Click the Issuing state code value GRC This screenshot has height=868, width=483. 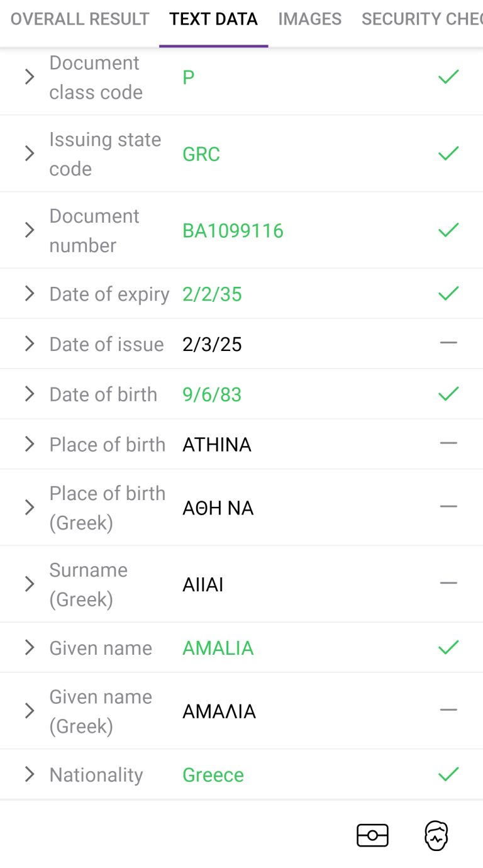(x=201, y=154)
